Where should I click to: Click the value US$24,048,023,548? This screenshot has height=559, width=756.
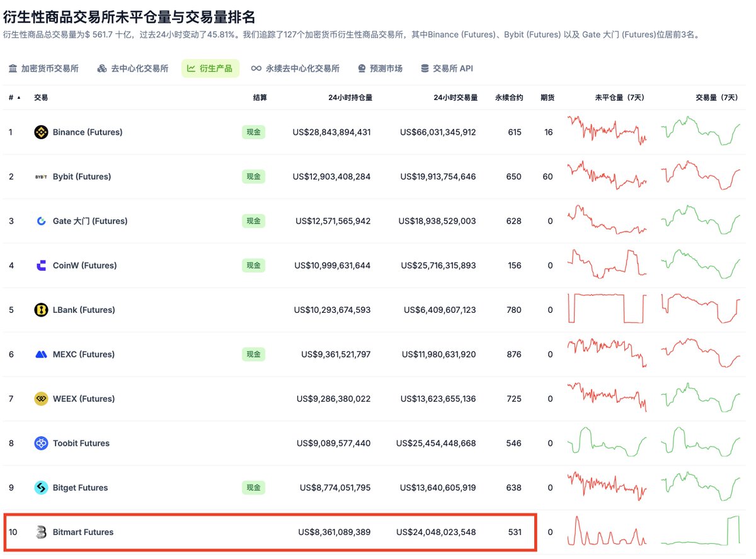(x=436, y=532)
